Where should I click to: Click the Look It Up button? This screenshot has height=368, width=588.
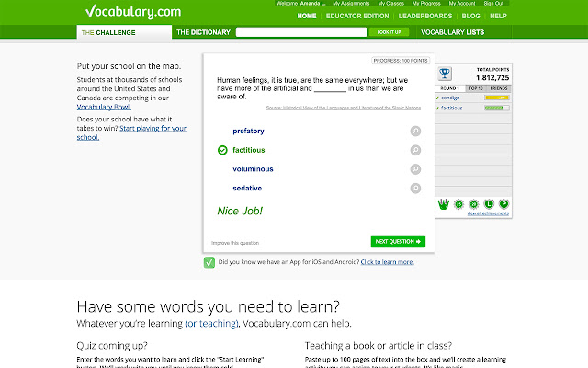pos(389,32)
